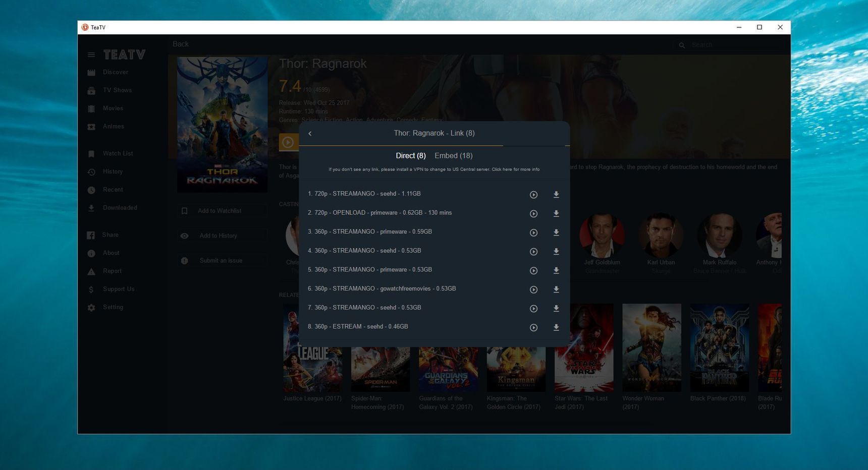
Task: Open Wonder Woman (2017) poster
Action: click(x=652, y=347)
